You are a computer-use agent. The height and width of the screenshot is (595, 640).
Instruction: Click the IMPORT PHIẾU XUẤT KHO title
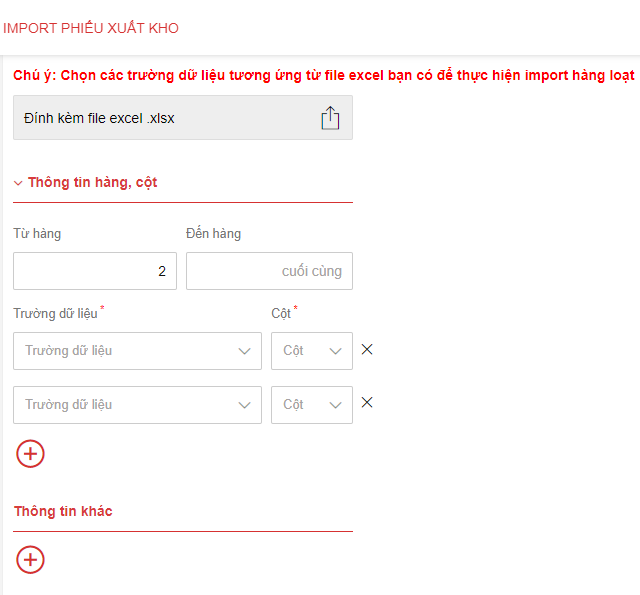(x=91, y=28)
